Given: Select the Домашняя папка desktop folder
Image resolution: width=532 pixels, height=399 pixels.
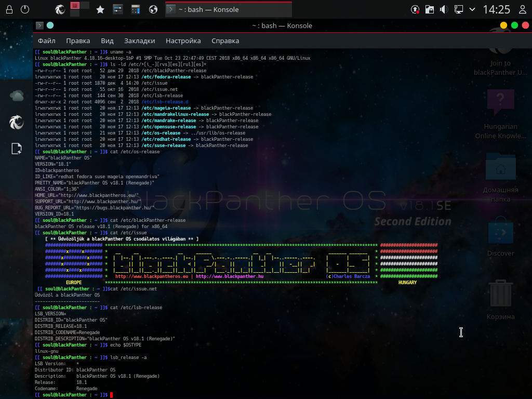Looking at the screenshot, I should point(500,178).
